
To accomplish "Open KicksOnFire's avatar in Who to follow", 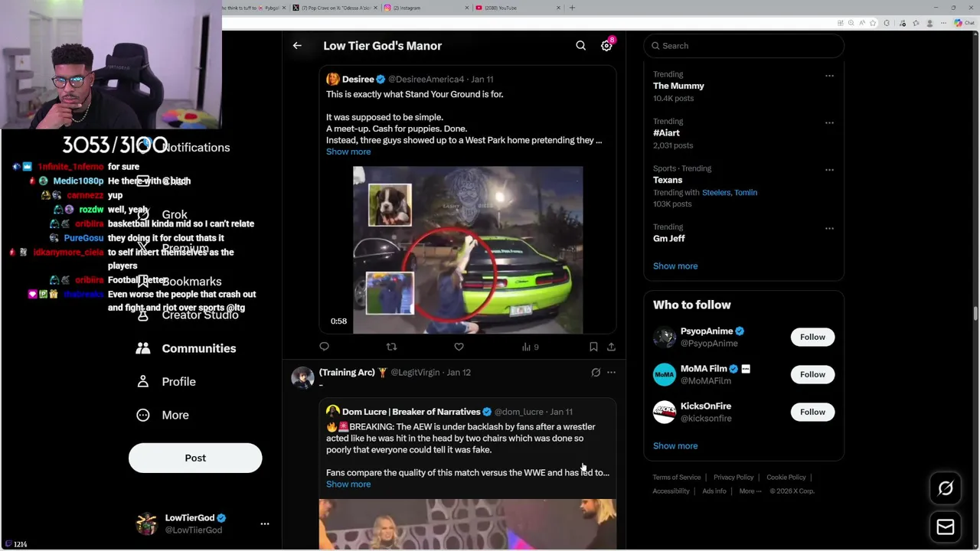I will pyautogui.click(x=665, y=412).
